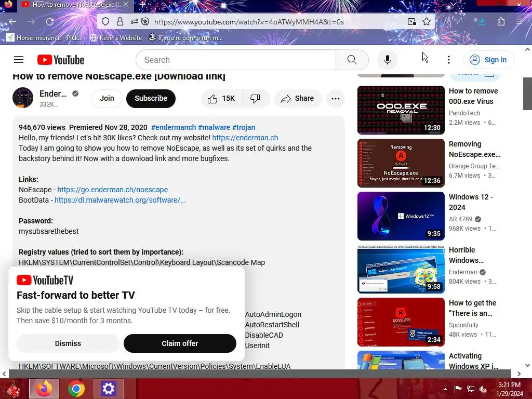Image resolution: width=532 pixels, height=399 pixels.
Task: Click the horizontal scrollbar right arrow
Action: tap(519, 374)
